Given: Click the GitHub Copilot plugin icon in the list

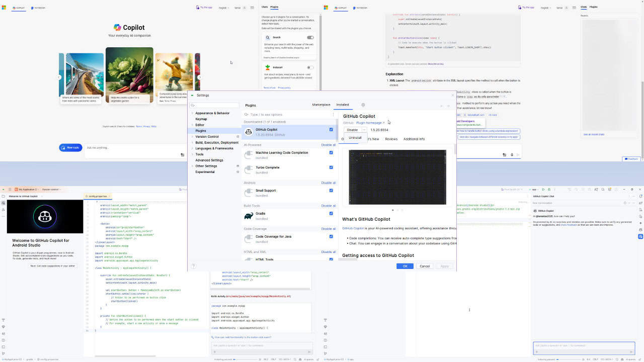Looking at the screenshot, I should click(x=249, y=132).
